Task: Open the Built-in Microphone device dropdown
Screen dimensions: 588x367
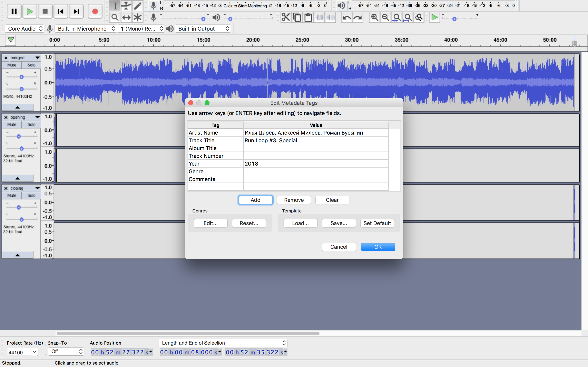Action: (86, 29)
